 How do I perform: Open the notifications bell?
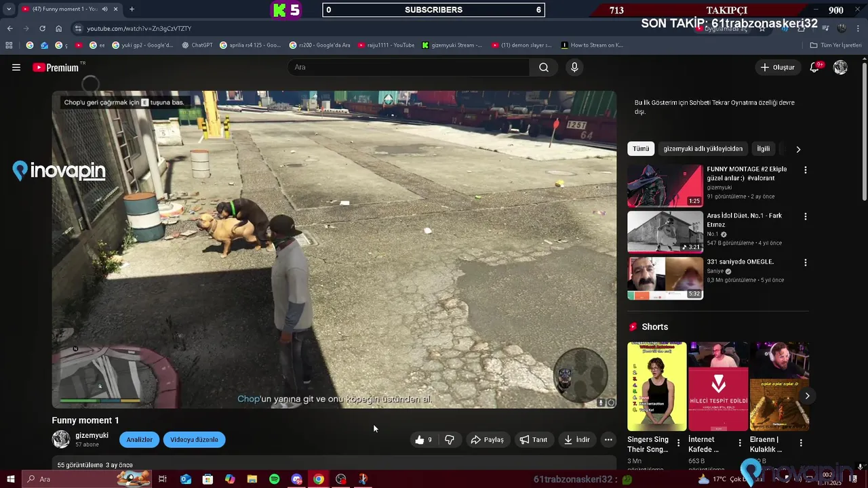tap(815, 67)
